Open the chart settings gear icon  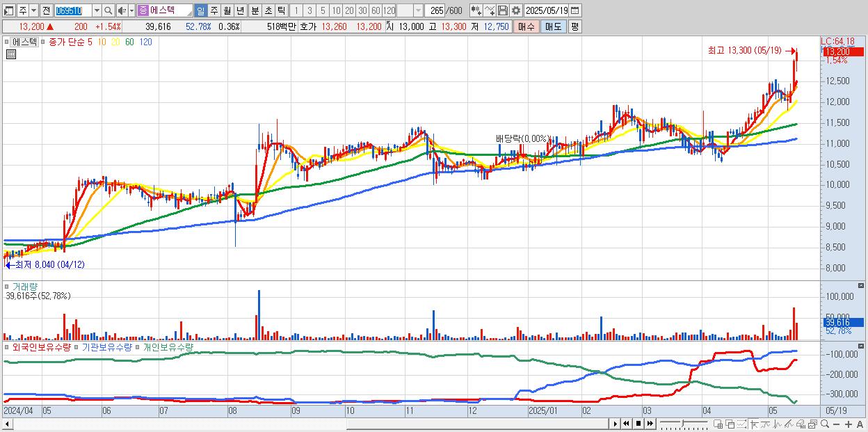point(515,10)
